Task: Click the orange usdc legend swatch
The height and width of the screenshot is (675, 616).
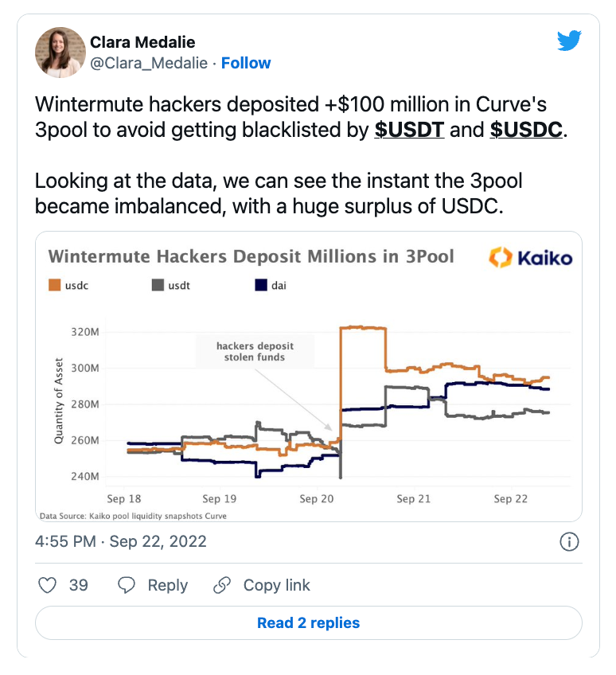Action: [x=55, y=285]
